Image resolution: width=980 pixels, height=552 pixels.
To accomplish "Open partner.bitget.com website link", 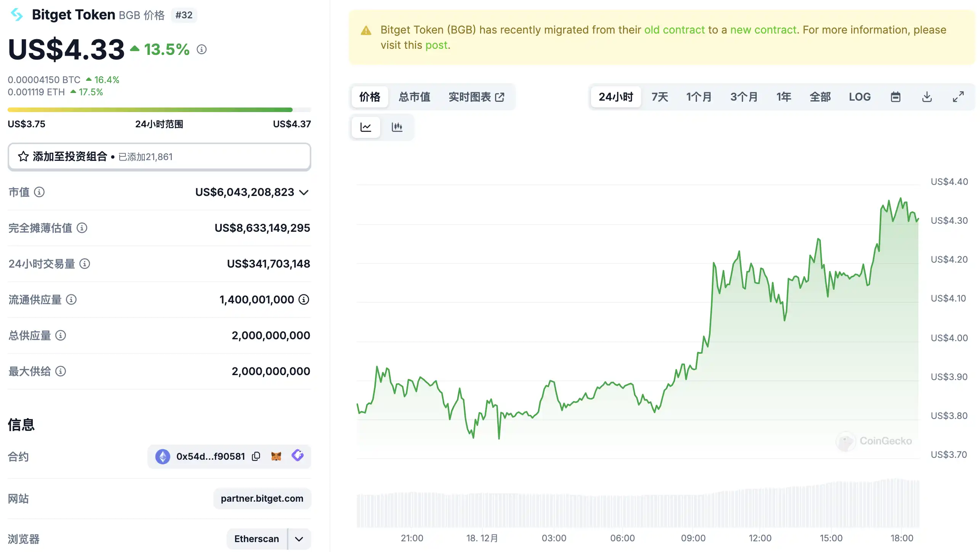I will [x=262, y=498].
